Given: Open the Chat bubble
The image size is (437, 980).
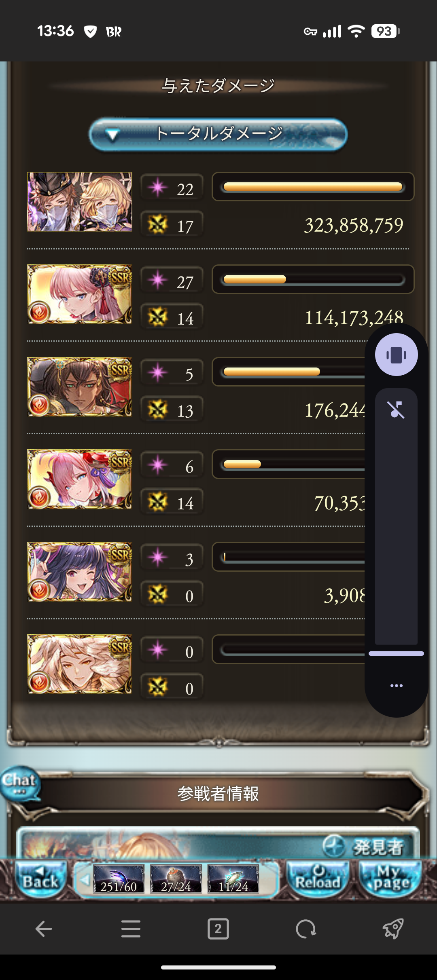Looking at the screenshot, I should 20,784.
